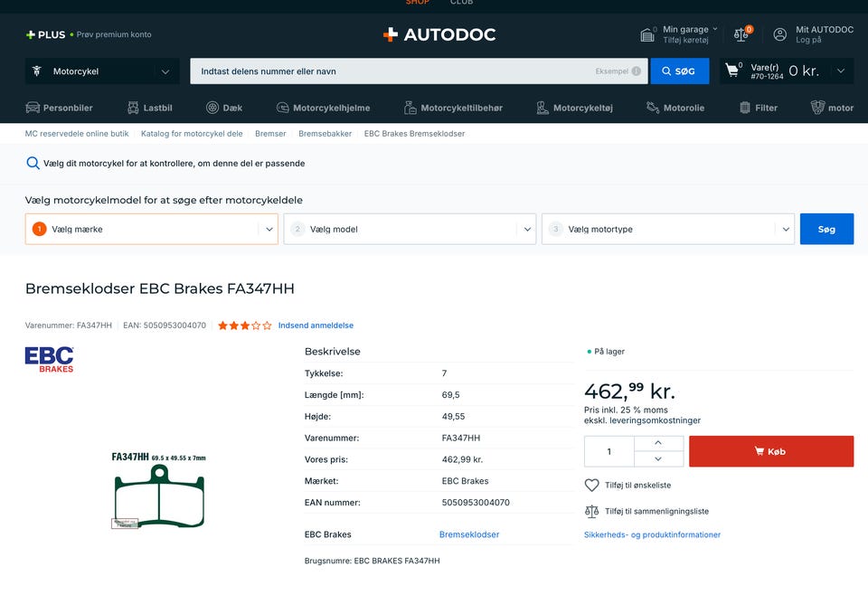The image size is (868, 604).
Task: Click the Brugsnumre: EBC BRAKES FA347HH text
Action: pyautogui.click(x=372, y=561)
